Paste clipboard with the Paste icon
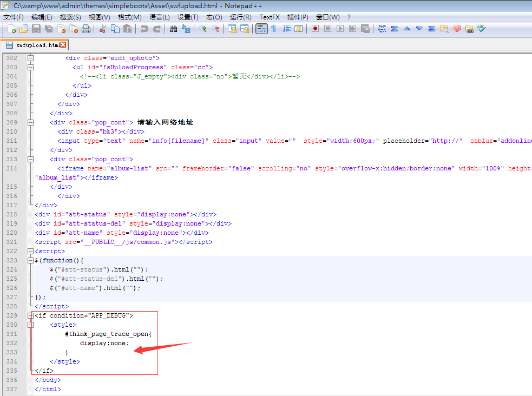This screenshot has height=396, width=532. point(128,29)
